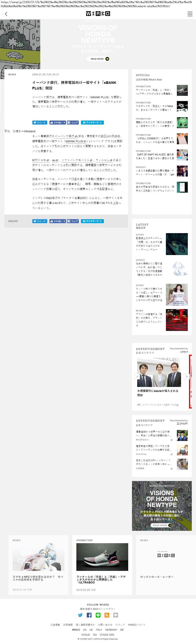Select US edition in footer
Viewport: 196px width, 644px height.
tap(85, 630)
